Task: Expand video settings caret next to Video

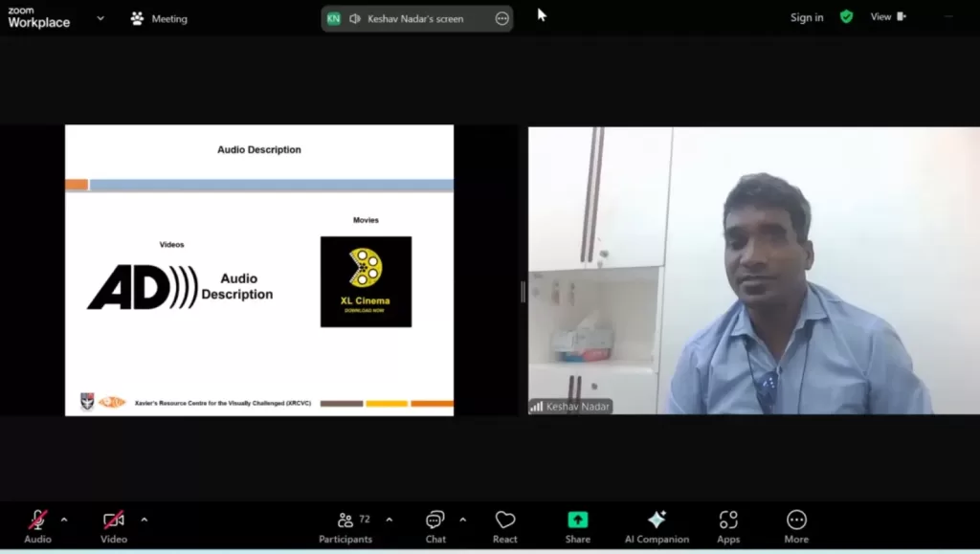Action: click(x=145, y=520)
